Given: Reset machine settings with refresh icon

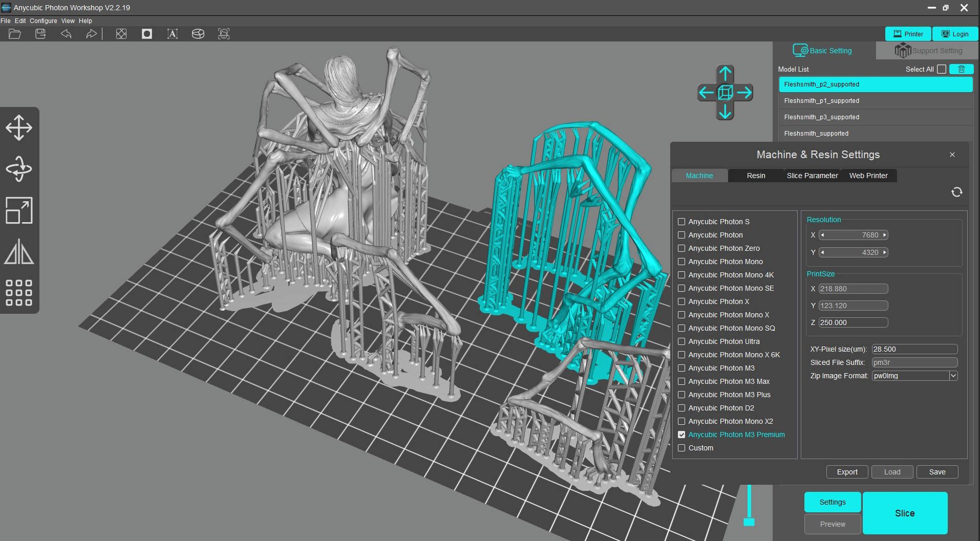Looking at the screenshot, I should 956,192.
